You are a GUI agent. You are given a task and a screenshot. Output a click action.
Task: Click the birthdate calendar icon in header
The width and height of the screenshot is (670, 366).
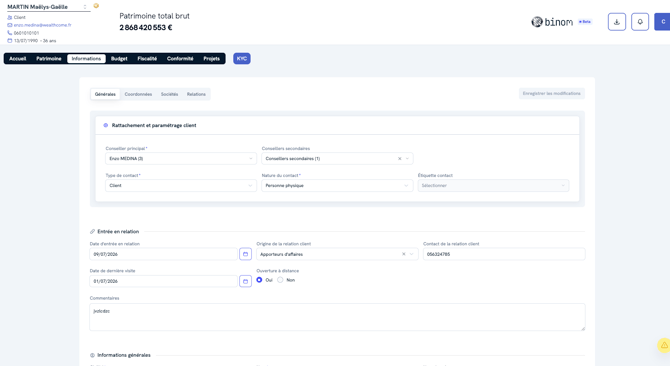click(9, 41)
